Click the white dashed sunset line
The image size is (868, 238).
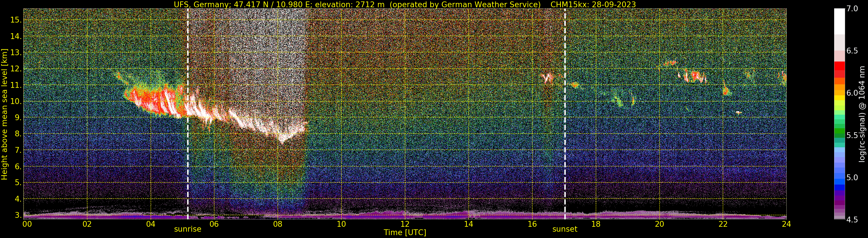click(565, 114)
